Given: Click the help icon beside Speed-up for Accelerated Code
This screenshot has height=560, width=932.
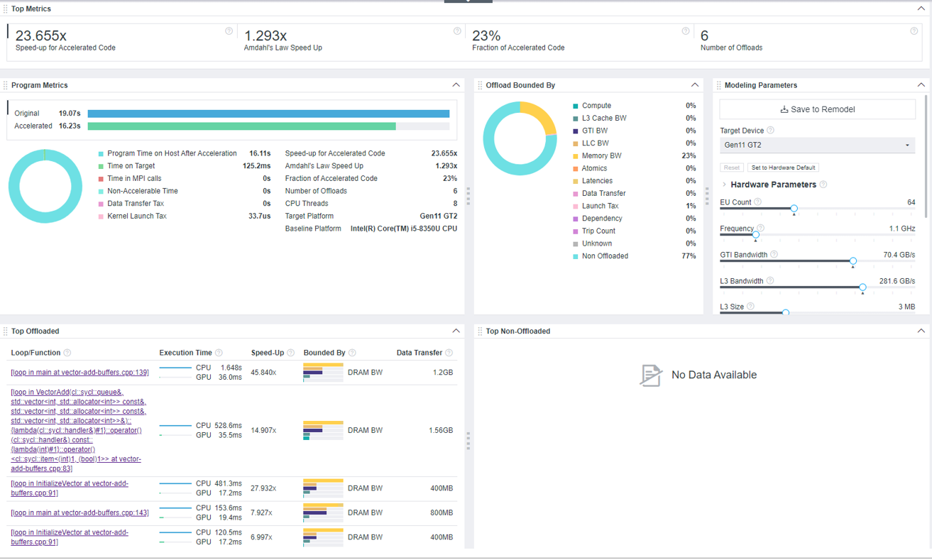Looking at the screenshot, I should point(228,31).
